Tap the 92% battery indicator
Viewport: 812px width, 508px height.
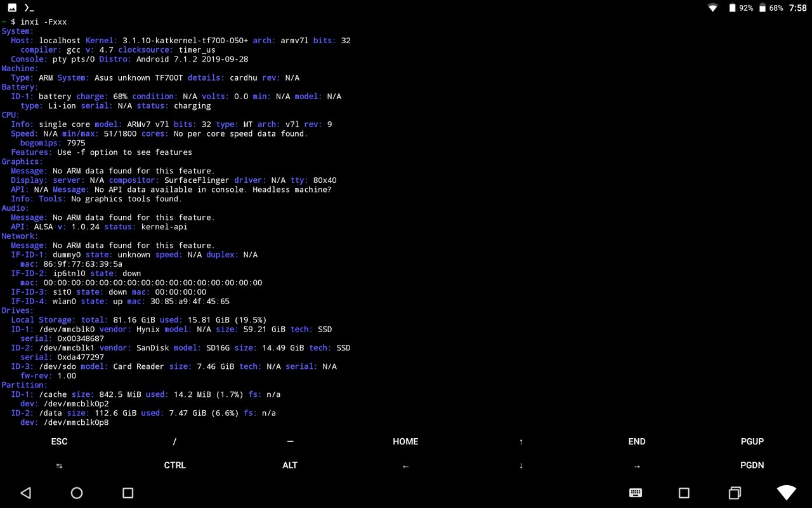741,8
